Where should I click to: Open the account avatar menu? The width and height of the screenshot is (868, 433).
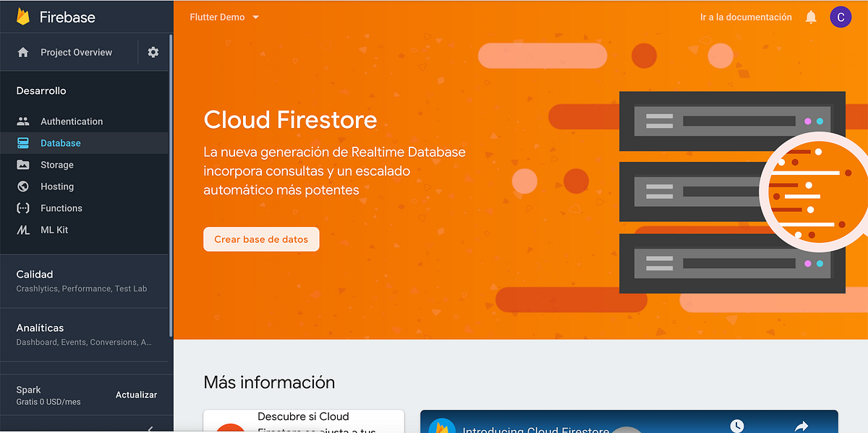point(841,17)
